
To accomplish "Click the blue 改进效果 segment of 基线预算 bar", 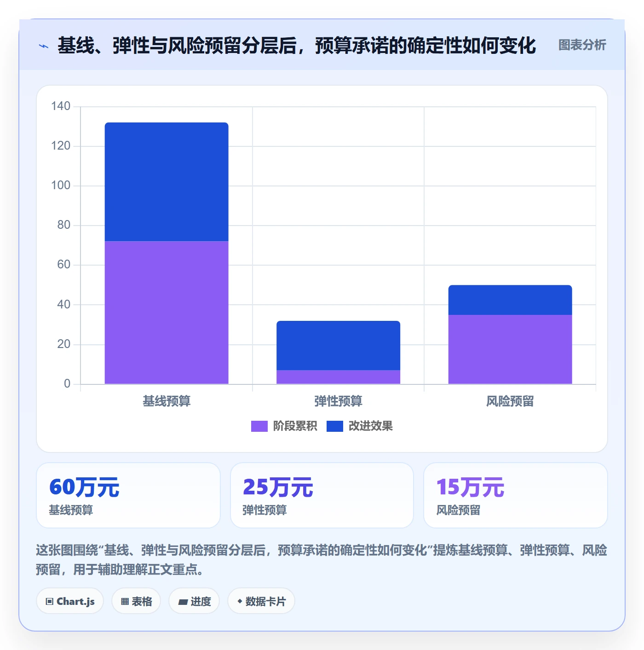I will (167, 182).
